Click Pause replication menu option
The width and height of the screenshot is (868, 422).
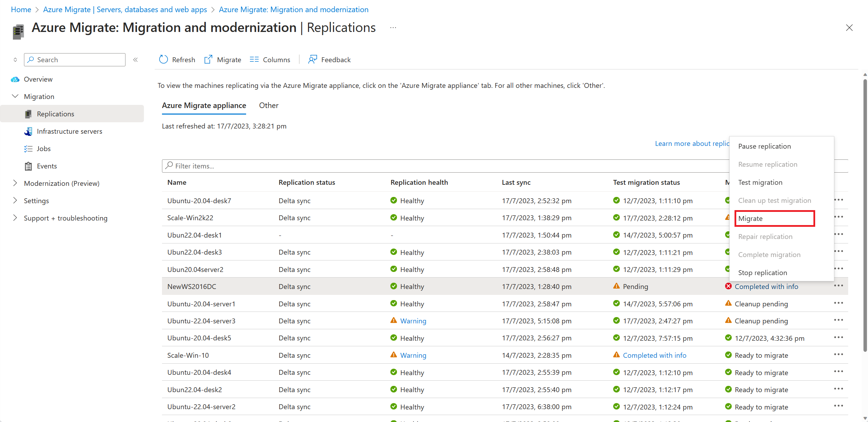coord(766,146)
